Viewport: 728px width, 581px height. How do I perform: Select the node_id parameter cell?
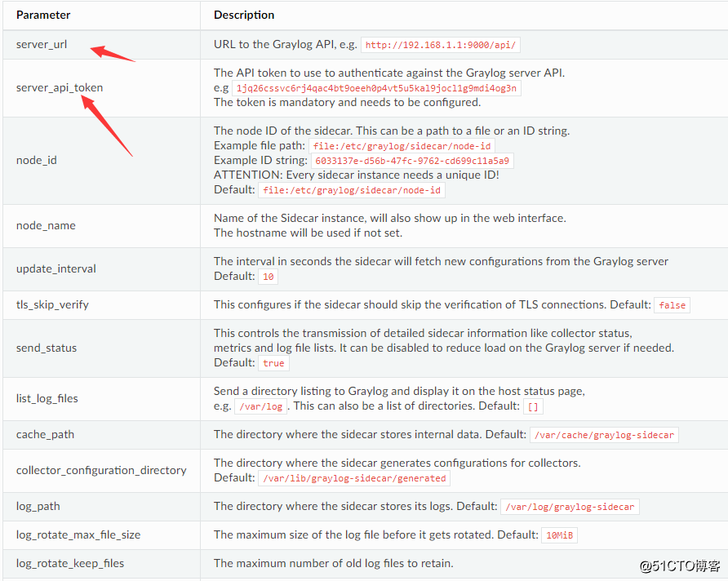pyautogui.click(x=101, y=161)
